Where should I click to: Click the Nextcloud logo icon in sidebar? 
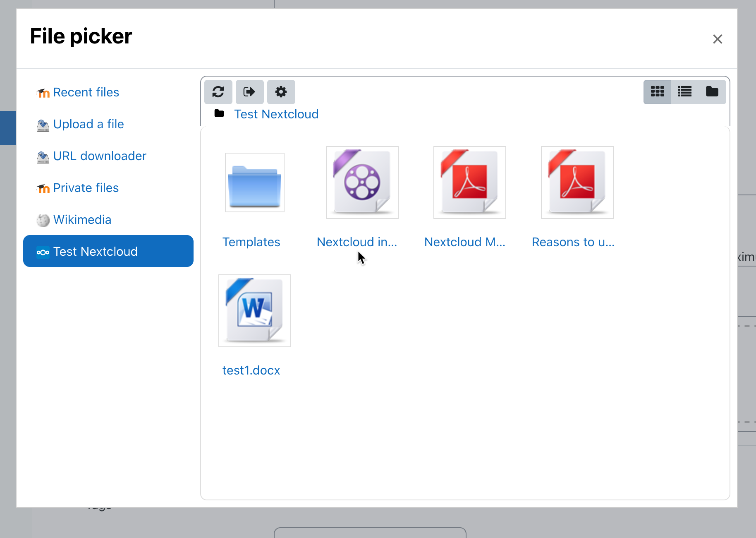(x=43, y=252)
